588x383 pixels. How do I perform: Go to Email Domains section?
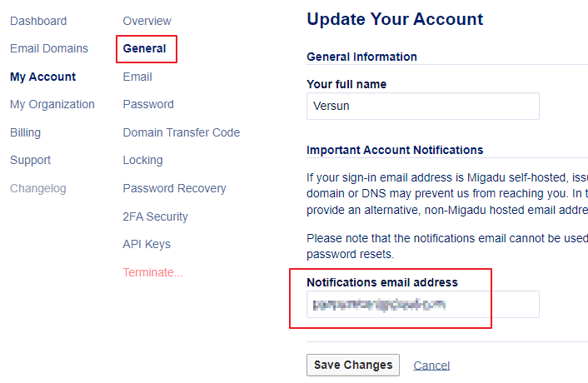pyautogui.click(x=49, y=48)
